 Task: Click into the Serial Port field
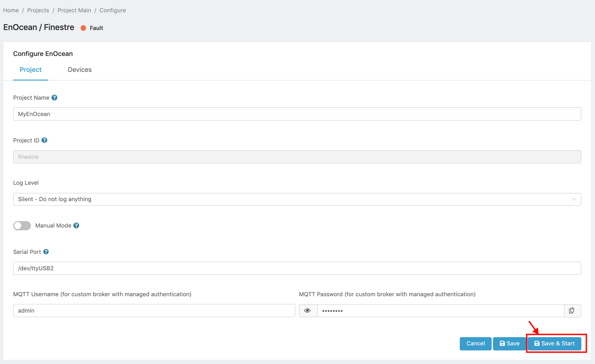[x=297, y=268]
